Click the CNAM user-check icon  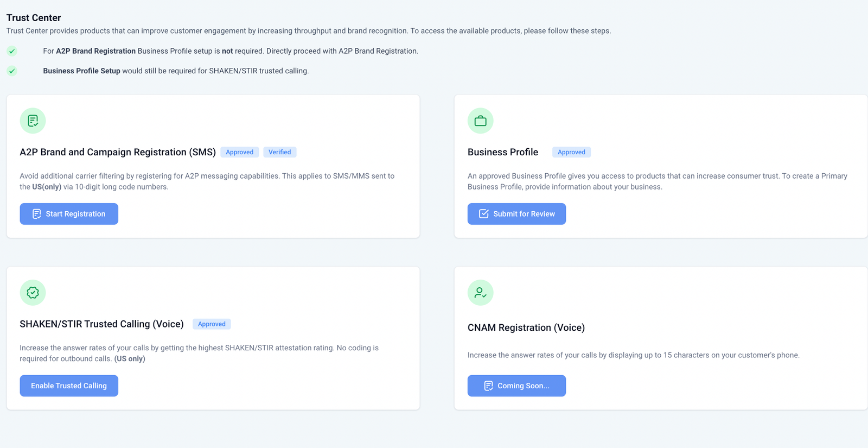click(480, 293)
